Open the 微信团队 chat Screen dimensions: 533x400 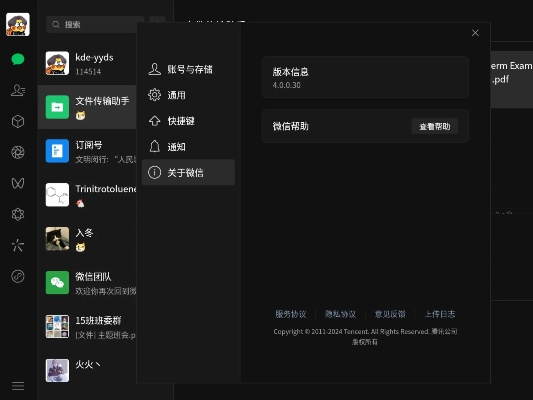coord(87,282)
